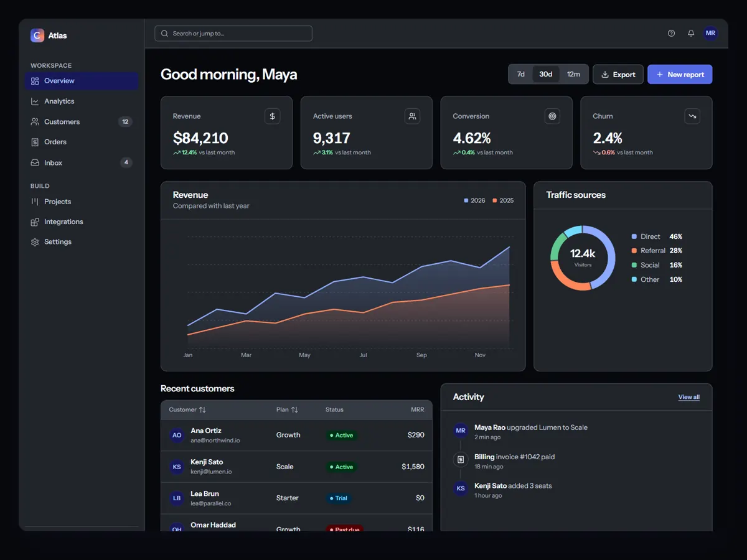Open Analytics in the sidebar
Viewport: 747px width, 560px height.
pos(82,101)
